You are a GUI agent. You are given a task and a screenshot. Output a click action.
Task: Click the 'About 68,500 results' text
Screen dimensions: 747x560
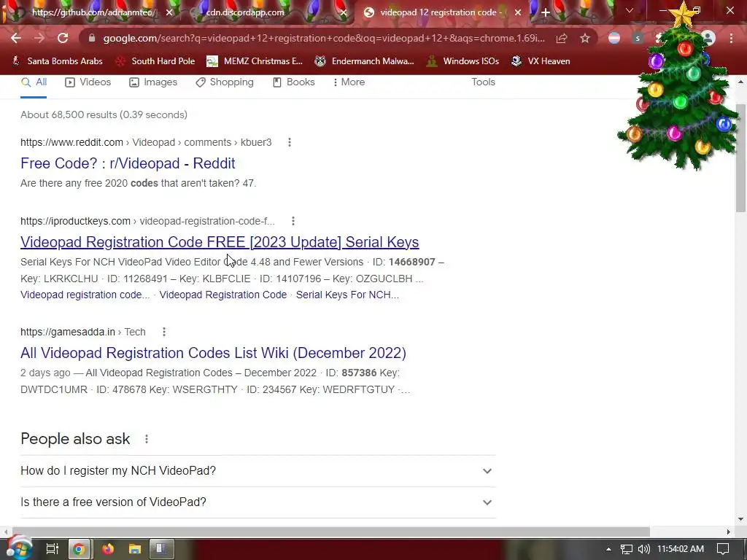[x=104, y=114]
